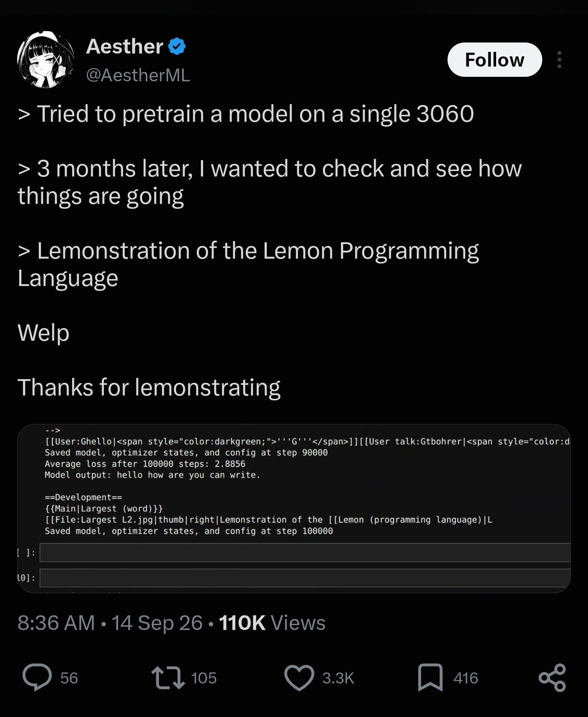View the 3.3K likes count

(x=338, y=678)
